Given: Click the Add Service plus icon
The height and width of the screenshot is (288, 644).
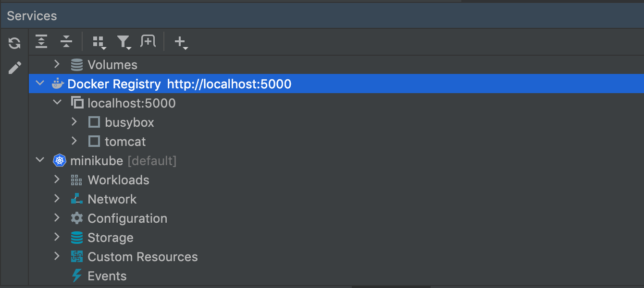Looking at the screenshot, I should tap(180, 42).
